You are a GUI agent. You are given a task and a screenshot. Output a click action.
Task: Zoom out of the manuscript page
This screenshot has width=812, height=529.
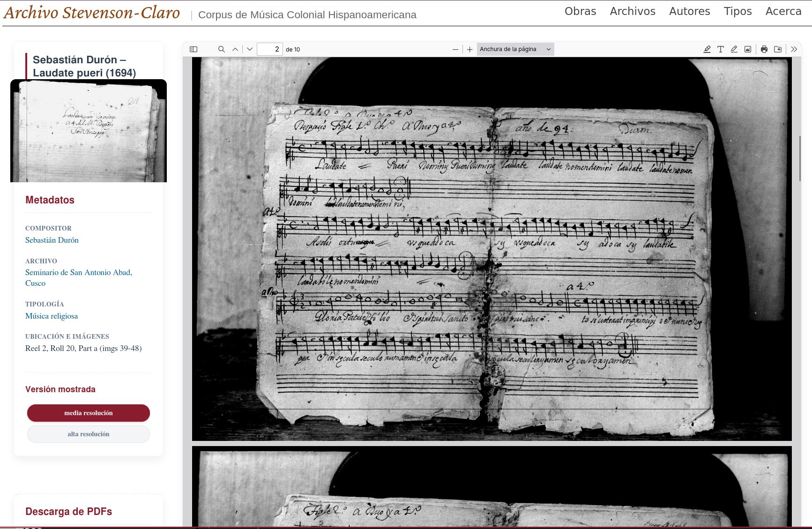[x=454, y=49]
